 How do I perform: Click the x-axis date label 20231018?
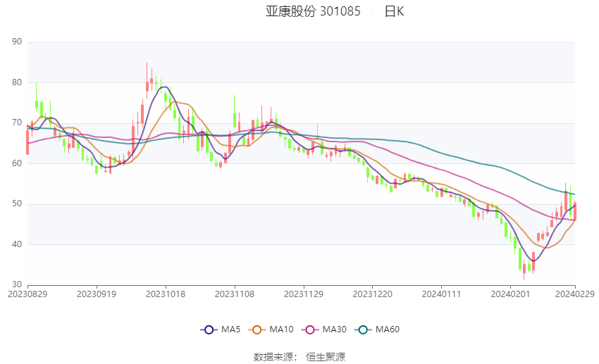tap(166, 294)
